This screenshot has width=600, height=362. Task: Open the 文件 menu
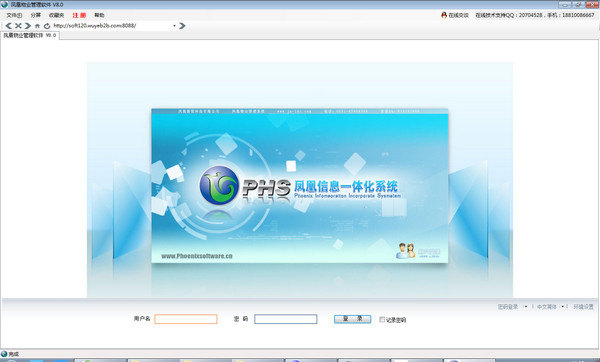pyautogui.click(x=14, y=15)
